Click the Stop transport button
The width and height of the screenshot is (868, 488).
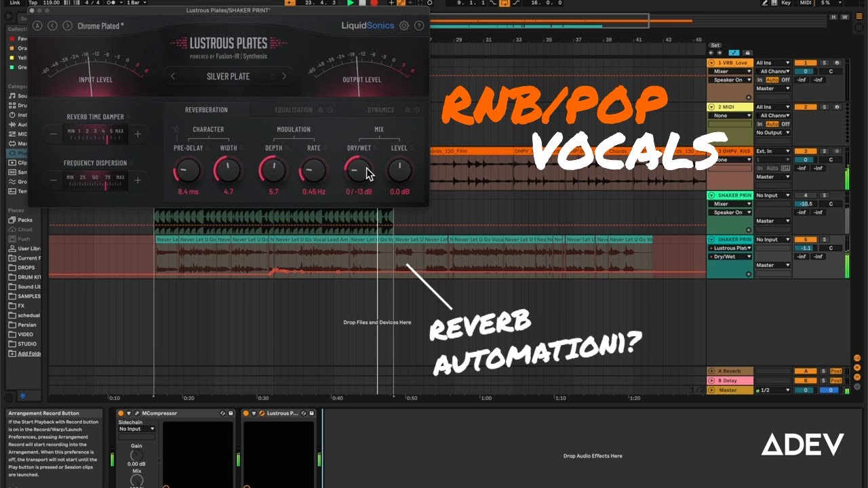pos(363,3)
